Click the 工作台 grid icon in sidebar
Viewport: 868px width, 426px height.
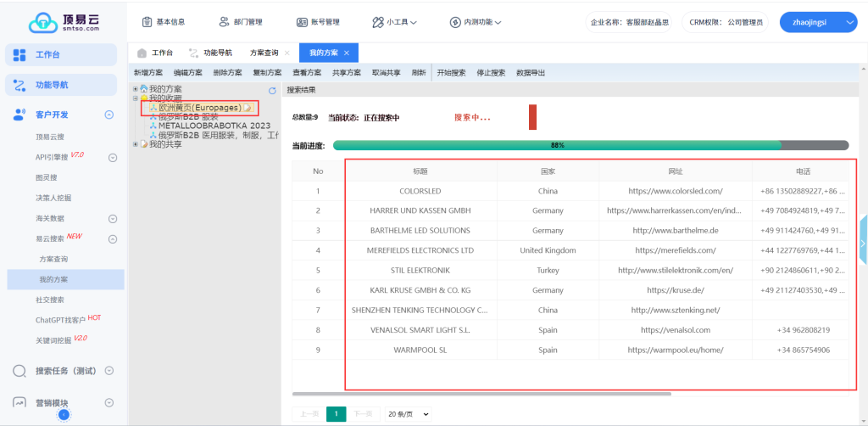(20, 55)
